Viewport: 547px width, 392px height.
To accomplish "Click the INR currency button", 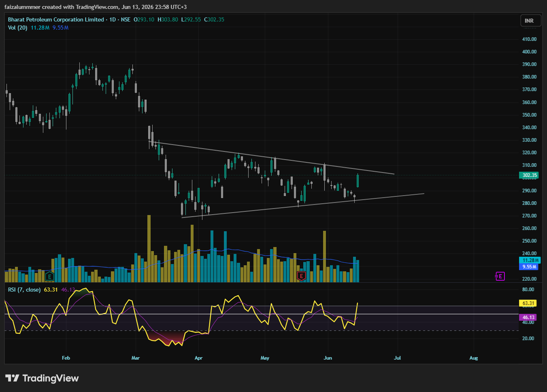I will pos(530,21).
